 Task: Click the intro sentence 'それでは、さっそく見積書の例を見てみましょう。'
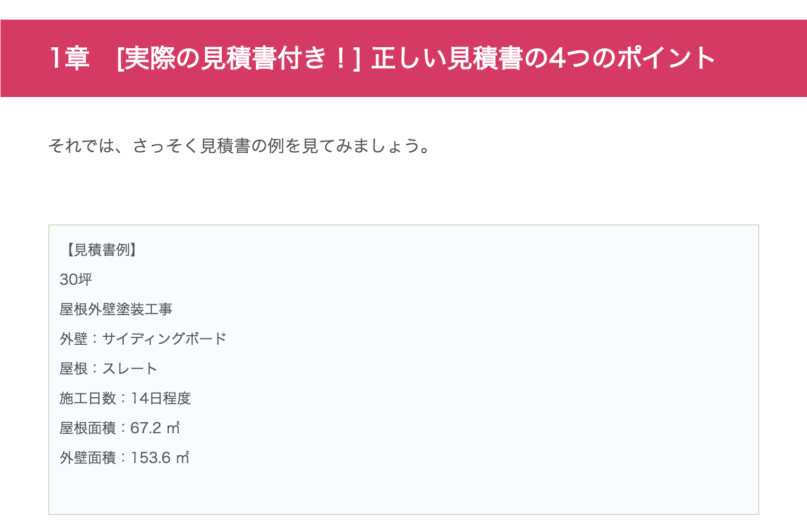[240, 145]
